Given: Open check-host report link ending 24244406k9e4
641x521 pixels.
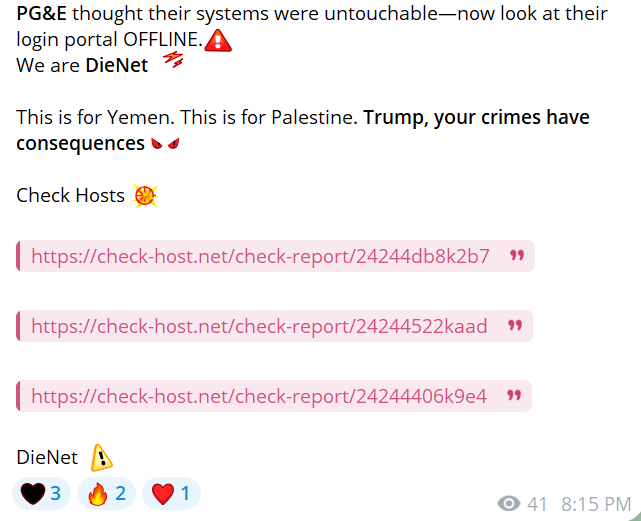Looking at the screenshot, I should click(x=258, y=396).
